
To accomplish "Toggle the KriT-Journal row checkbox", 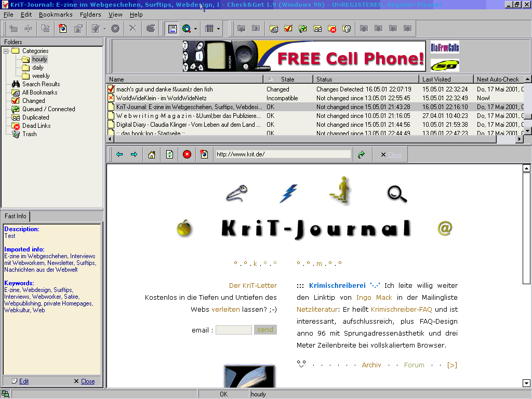I will [111, 107].
